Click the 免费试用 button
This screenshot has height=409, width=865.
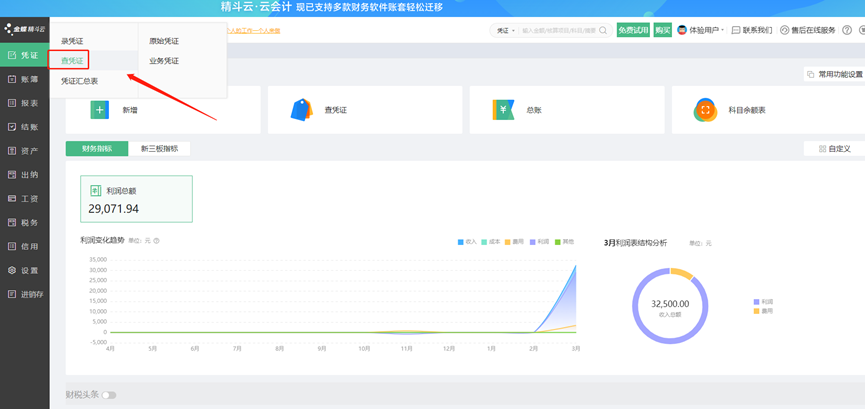[x=633, y=30]
